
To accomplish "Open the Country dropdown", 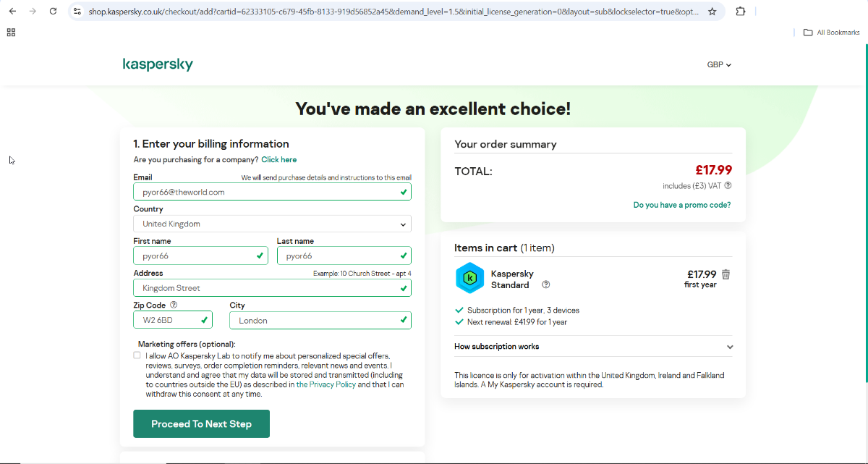I will pyautogui.click(x=272, y=224).
